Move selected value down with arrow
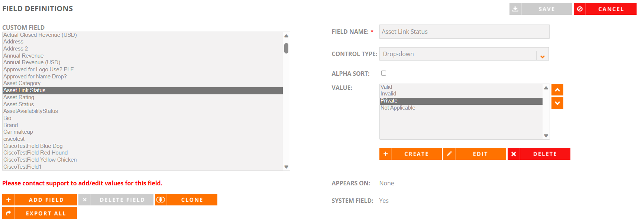The height and width of the screenshot is (224, 644). (x=557, y=103)
